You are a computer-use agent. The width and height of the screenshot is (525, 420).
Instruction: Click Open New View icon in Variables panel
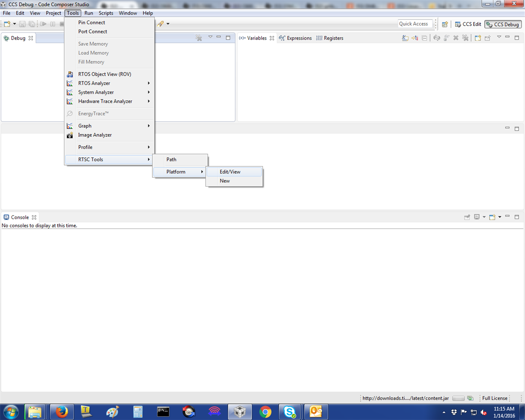pos(478,38)
